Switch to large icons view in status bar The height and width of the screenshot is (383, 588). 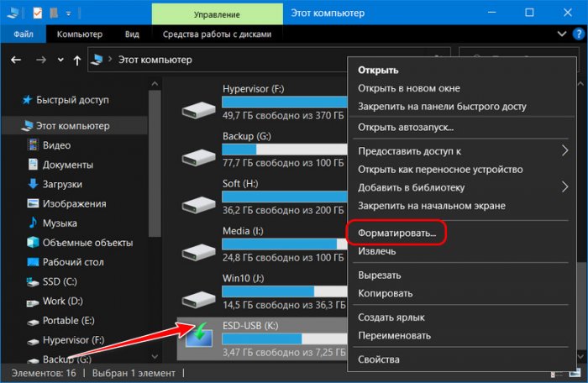[575, 373]
